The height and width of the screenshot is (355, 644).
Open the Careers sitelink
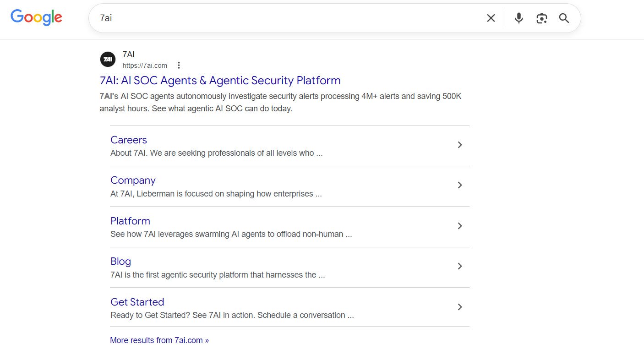129,140
